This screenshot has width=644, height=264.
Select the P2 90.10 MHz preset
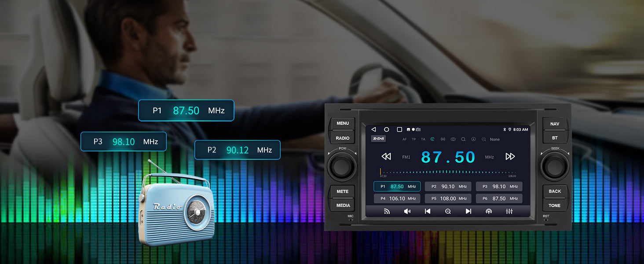pyautogui.click(x=448, y=187)
